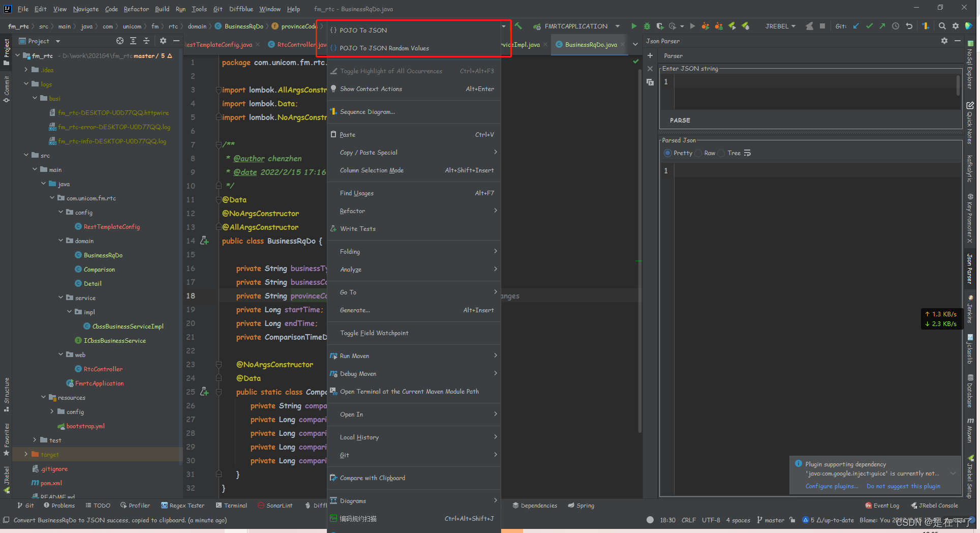Image resolution: width=980 pixels, height=533 pixels.
Task: Add a new parser tab with plus icon
Action: (650, 55)
